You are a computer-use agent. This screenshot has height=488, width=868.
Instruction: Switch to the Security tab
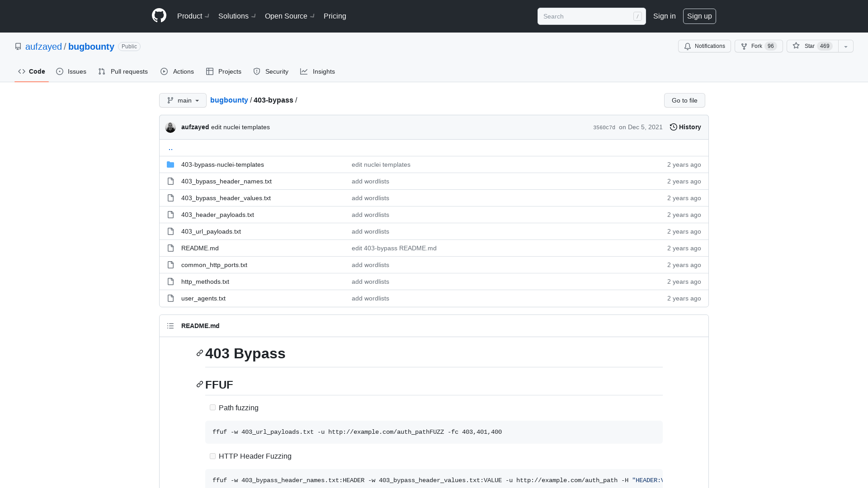pyautogui.click(x=271, y=71)
